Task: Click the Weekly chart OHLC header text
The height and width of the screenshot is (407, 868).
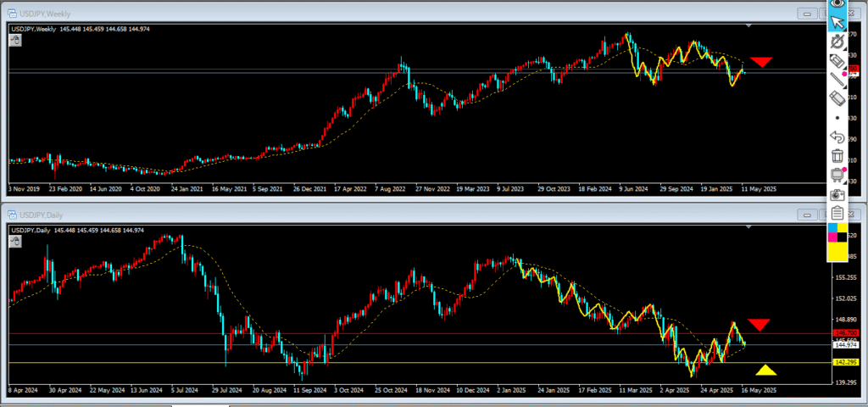Action: [81, 29]
